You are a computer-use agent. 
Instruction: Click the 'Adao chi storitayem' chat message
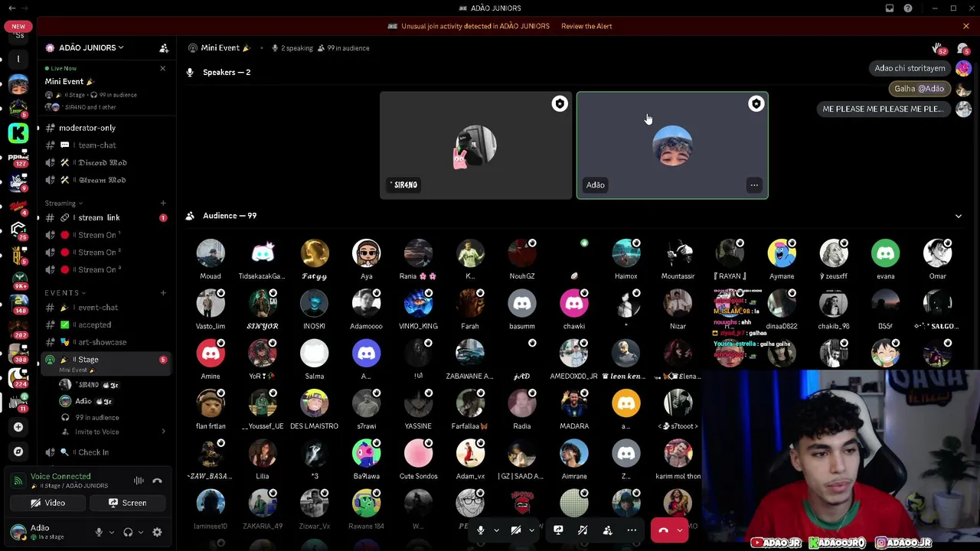click(x=910, y=68)
